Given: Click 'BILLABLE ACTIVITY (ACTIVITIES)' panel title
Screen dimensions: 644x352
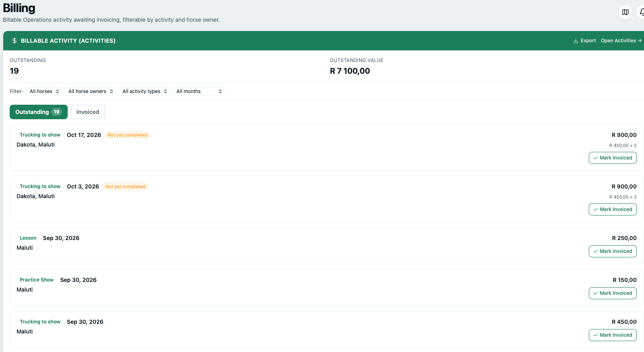Looking at the screenshot, I should click(x=68, y=41).
